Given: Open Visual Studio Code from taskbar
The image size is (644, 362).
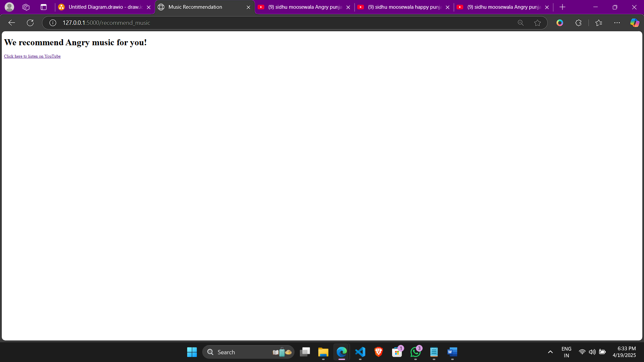Looking at the screenshot, I should tap(360, 352).
